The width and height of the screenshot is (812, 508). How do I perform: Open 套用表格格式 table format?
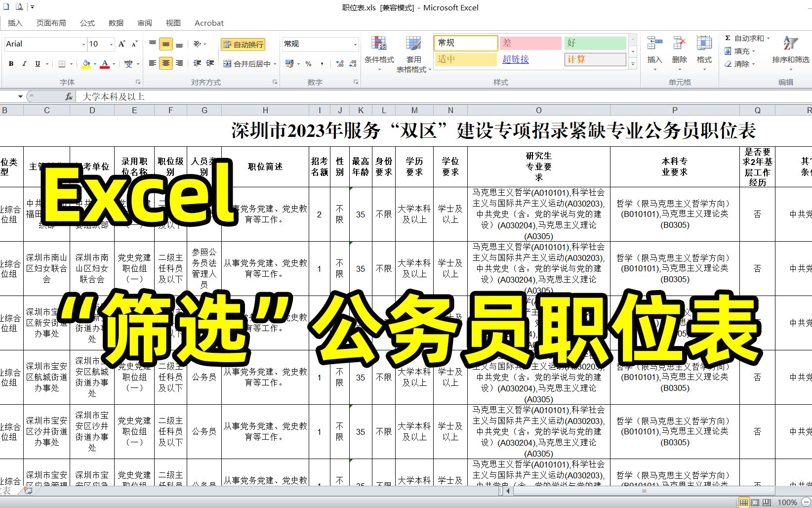pyautogui.click(x=414, y=54)
